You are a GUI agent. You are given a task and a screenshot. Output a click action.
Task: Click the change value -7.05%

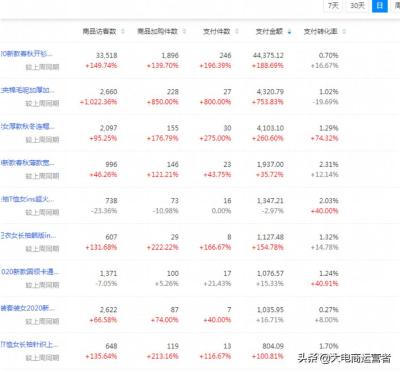tap(107, 284)
